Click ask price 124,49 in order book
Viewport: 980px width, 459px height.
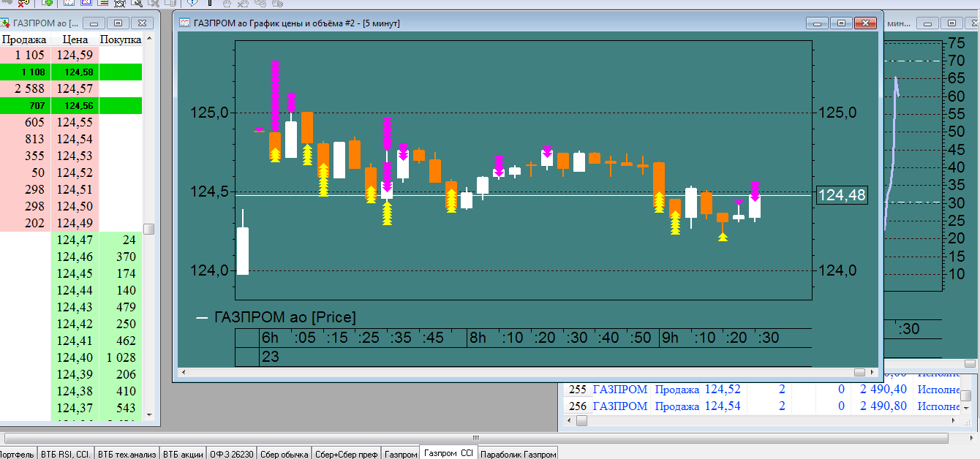tap(75, 223)
